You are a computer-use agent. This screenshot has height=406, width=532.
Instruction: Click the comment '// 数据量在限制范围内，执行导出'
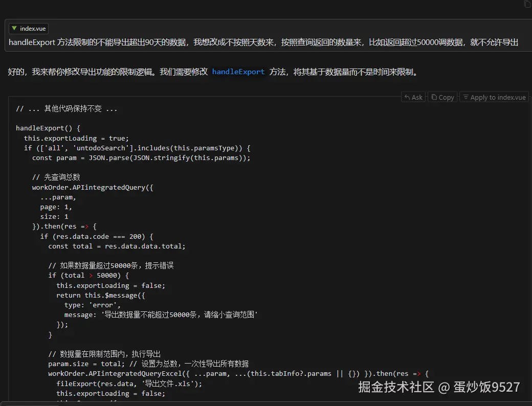(104, 354)
